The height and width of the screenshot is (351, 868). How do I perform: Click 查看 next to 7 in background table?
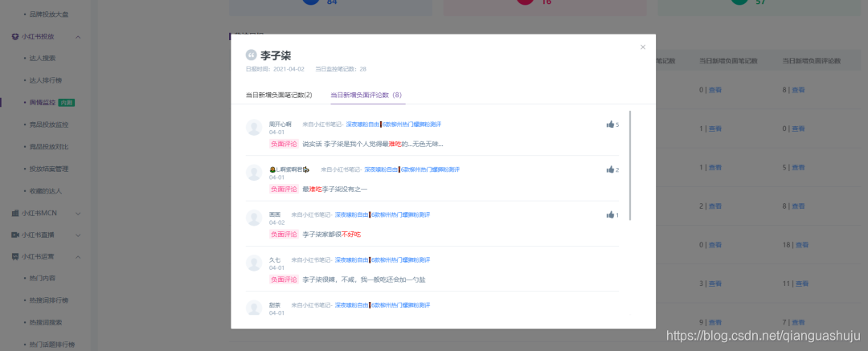pos(798,322)
